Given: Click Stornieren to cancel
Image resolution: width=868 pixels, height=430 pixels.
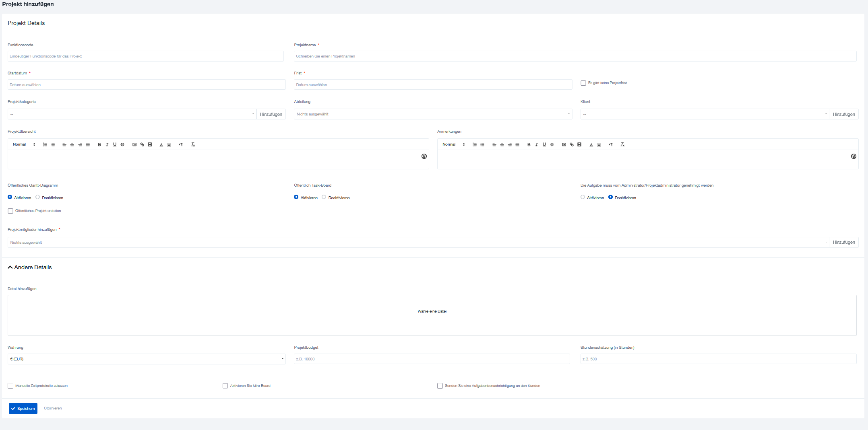Looking at the screenshot, I should pyautogui.click(x=53, y=408).
